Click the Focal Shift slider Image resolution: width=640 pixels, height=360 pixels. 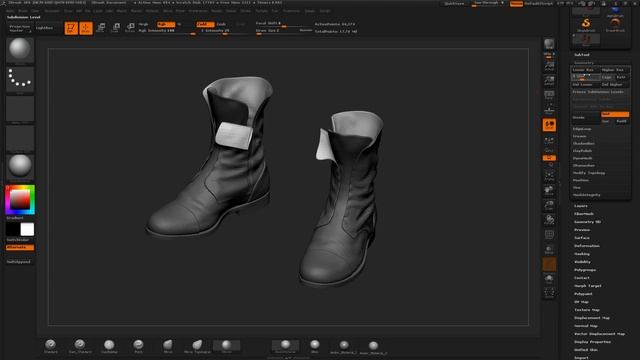(x=283, y=24)
